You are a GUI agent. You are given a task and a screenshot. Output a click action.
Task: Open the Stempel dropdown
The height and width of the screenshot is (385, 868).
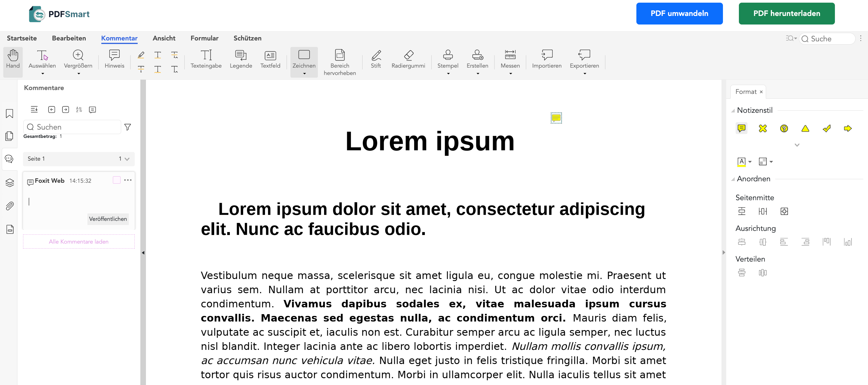(448, 74)
